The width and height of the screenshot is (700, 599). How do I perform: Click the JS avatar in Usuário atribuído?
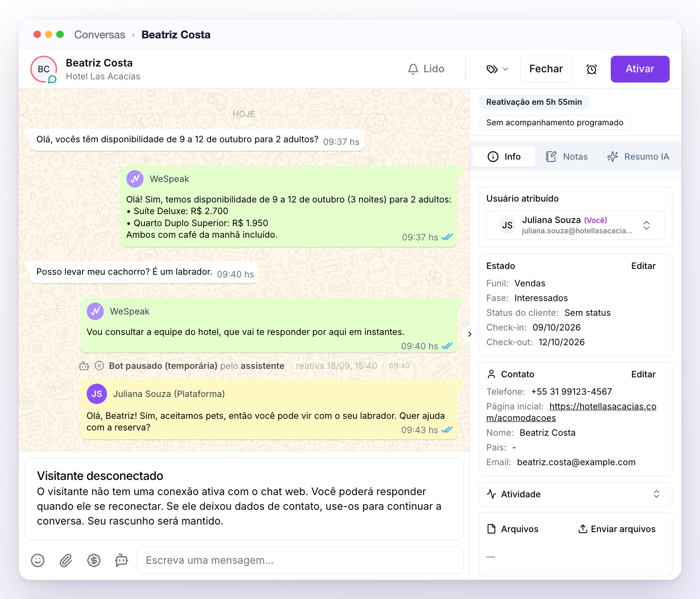pyautogui.click(x=507, y=225)
